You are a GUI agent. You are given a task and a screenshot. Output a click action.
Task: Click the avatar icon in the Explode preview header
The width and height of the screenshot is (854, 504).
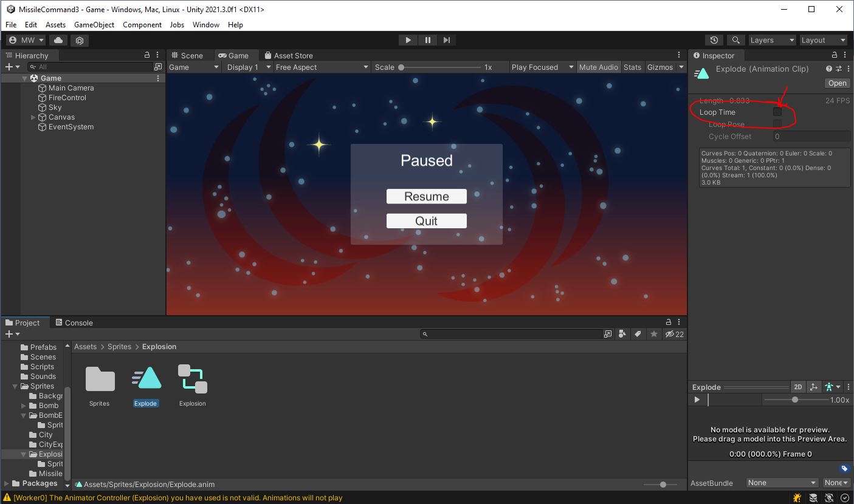[x=830, y=387]
